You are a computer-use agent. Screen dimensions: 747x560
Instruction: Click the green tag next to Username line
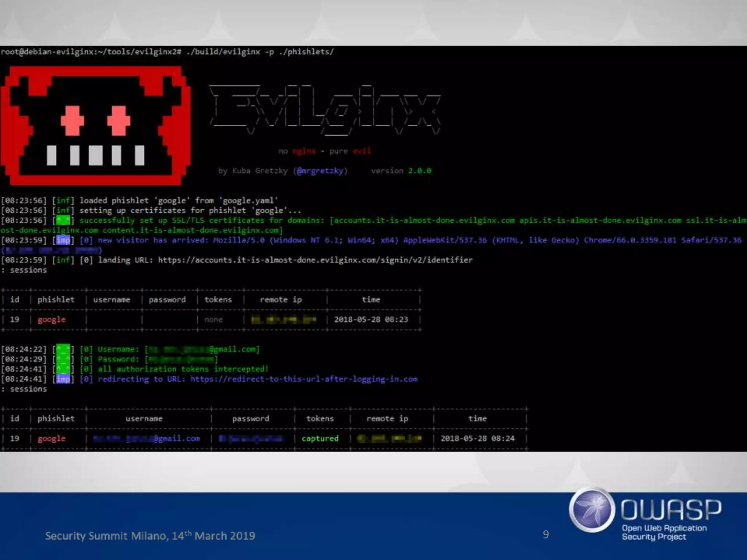coord(63,349)
